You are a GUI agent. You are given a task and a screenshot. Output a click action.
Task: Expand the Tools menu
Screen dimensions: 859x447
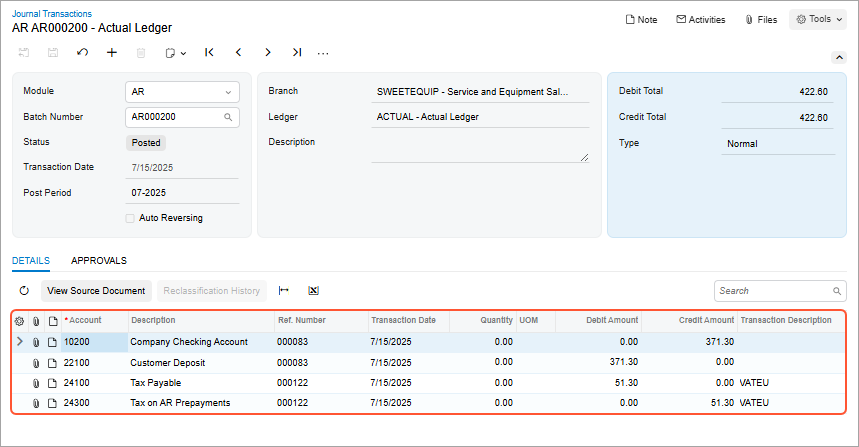tap(817, 19)
